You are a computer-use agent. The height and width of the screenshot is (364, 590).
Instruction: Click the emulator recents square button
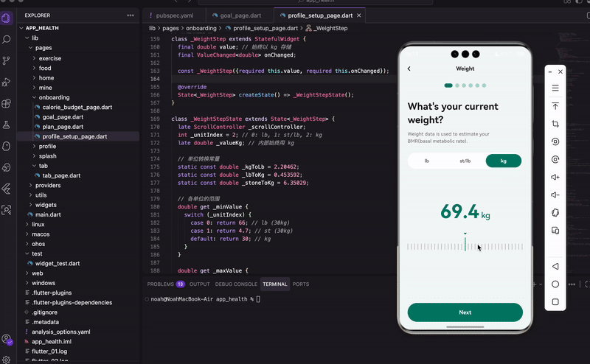tap(555, 302)
